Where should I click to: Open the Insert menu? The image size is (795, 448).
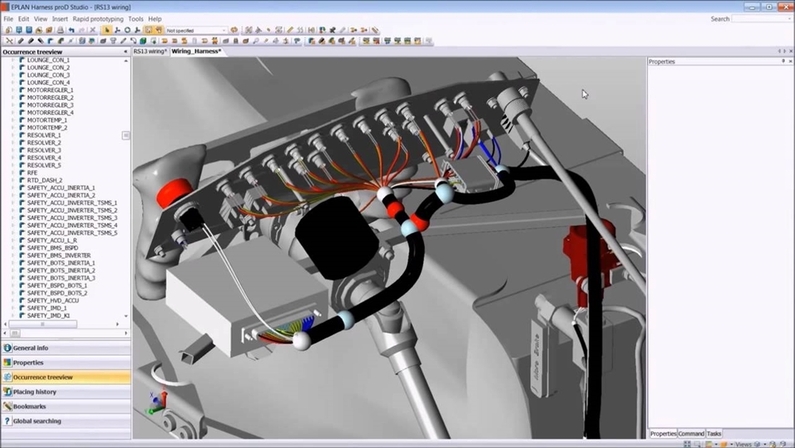(60, 19)
